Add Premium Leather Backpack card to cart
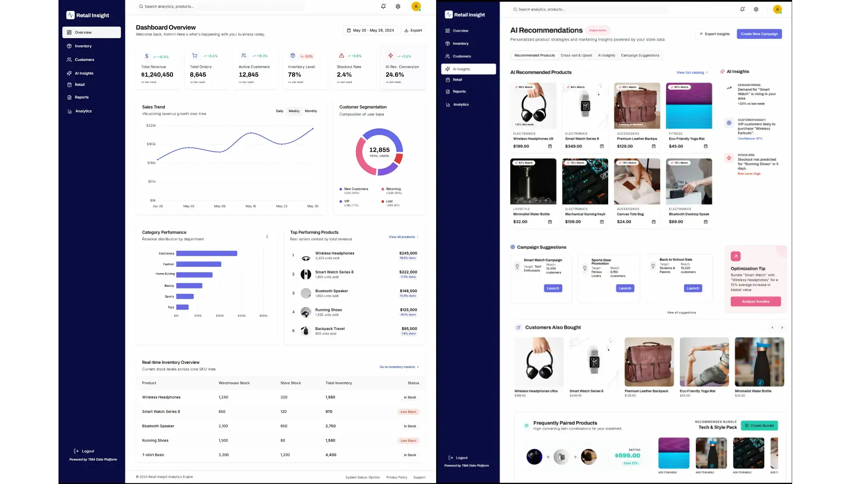 (654, 146)
